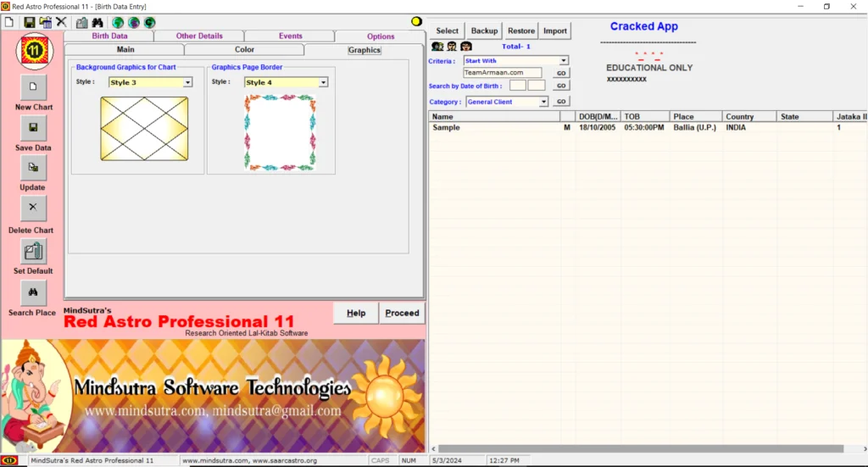
Task: Click the floral page border preview thumbnail
Action: point(280,132)
